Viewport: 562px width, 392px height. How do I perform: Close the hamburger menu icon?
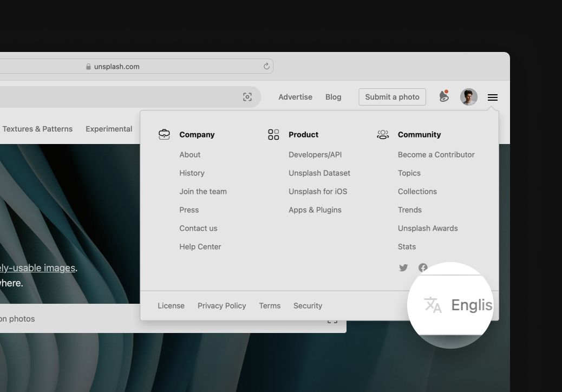click(493, 97)
